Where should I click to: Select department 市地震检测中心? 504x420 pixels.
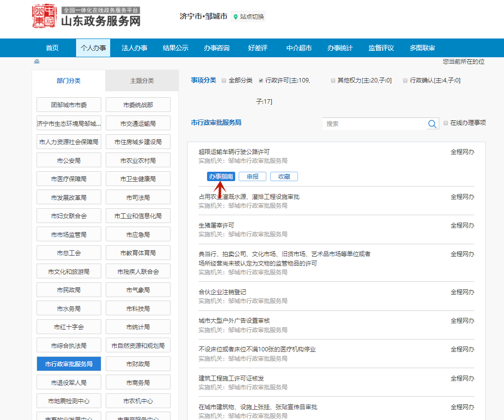tap(69, 401)
